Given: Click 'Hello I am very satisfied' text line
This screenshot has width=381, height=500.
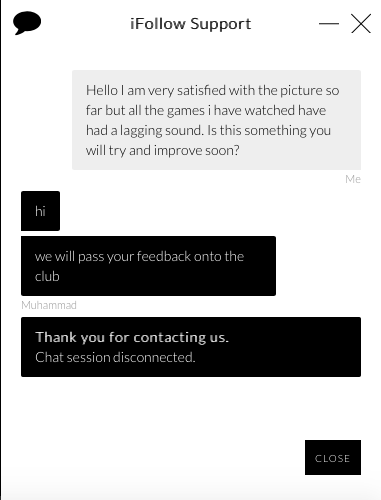Looking at the screenshot, I should pos(212,90).
